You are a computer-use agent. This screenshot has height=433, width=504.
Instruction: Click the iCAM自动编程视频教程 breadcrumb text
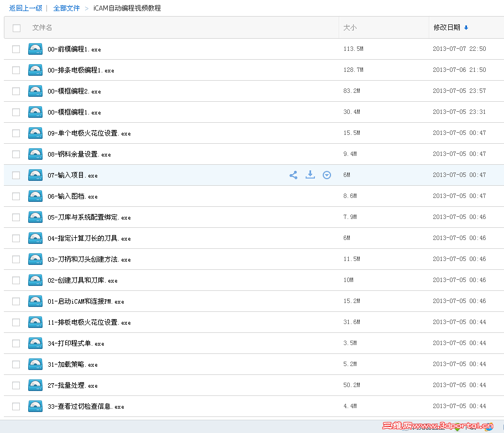point(127,8)
